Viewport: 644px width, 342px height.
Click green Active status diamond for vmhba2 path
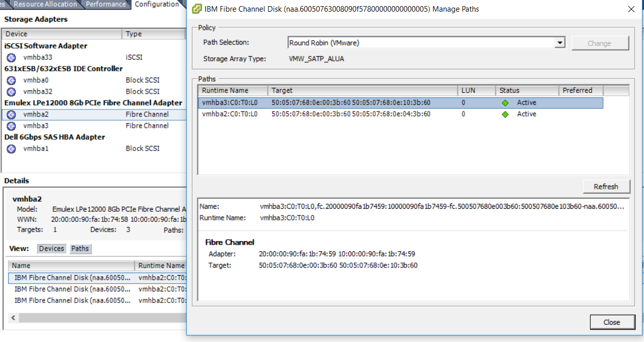tap(505, 115)
